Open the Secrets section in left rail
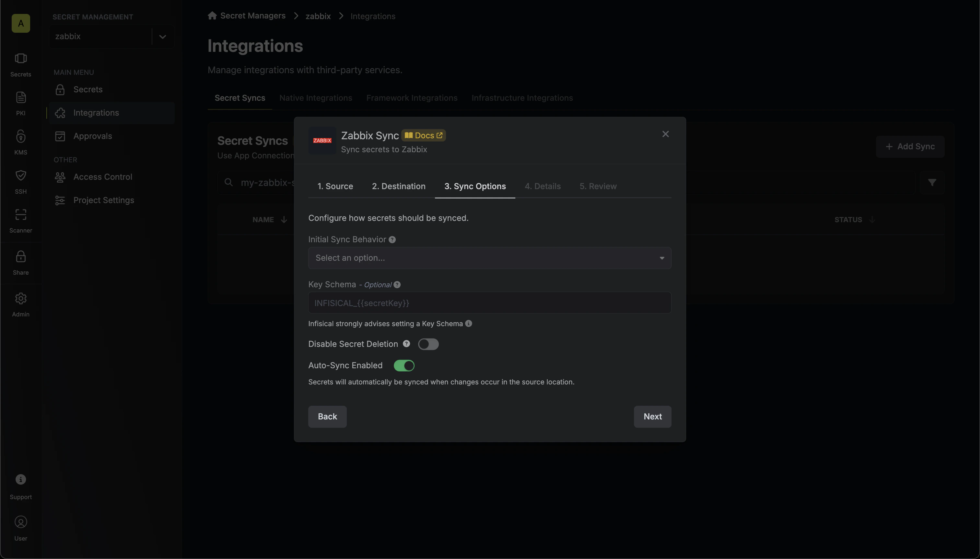The image size is (980, 559). point(21,65)
